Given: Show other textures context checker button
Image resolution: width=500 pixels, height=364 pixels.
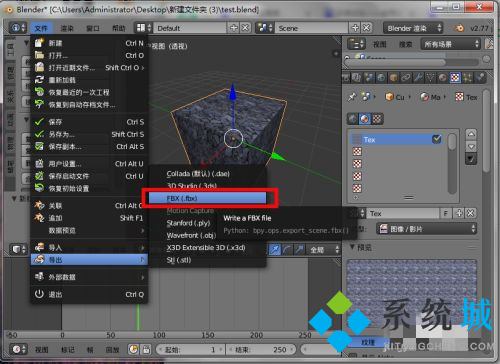Looking at the screenshot, I should [377, 119].
